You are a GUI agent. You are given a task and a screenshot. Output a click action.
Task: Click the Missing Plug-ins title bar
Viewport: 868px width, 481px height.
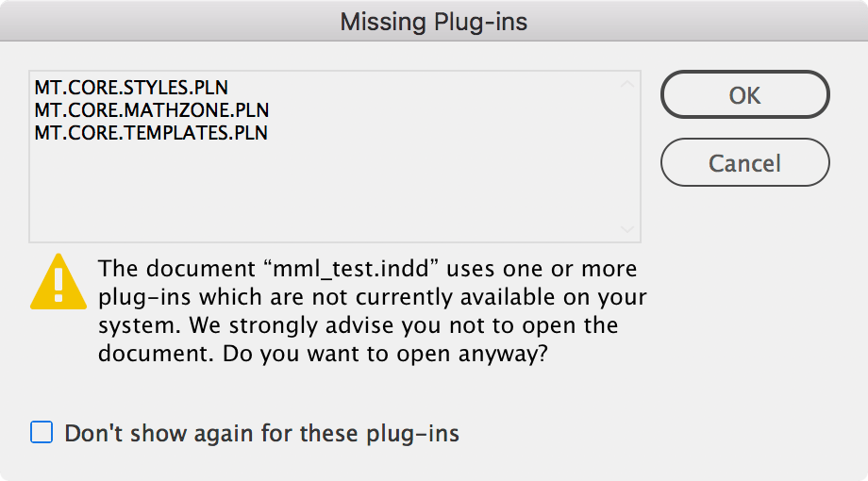coord(434,21)
